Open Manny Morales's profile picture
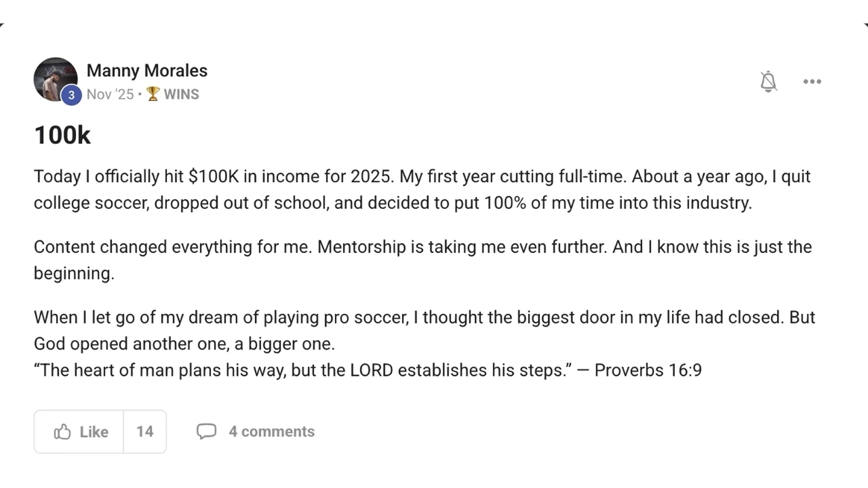 [x=54, y=77]
